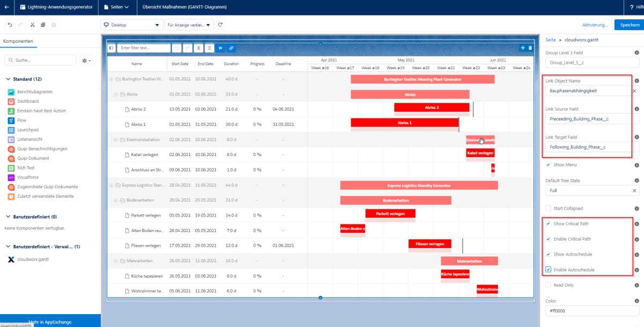Click the Aktivierung button
The image size is (644, 327).
tap(595, 25)
